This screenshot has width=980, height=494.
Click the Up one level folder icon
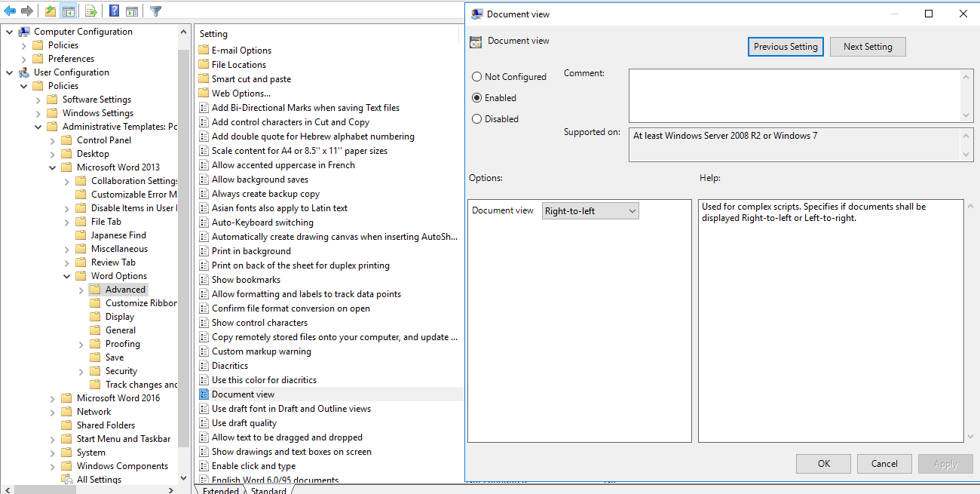(50, 11)
